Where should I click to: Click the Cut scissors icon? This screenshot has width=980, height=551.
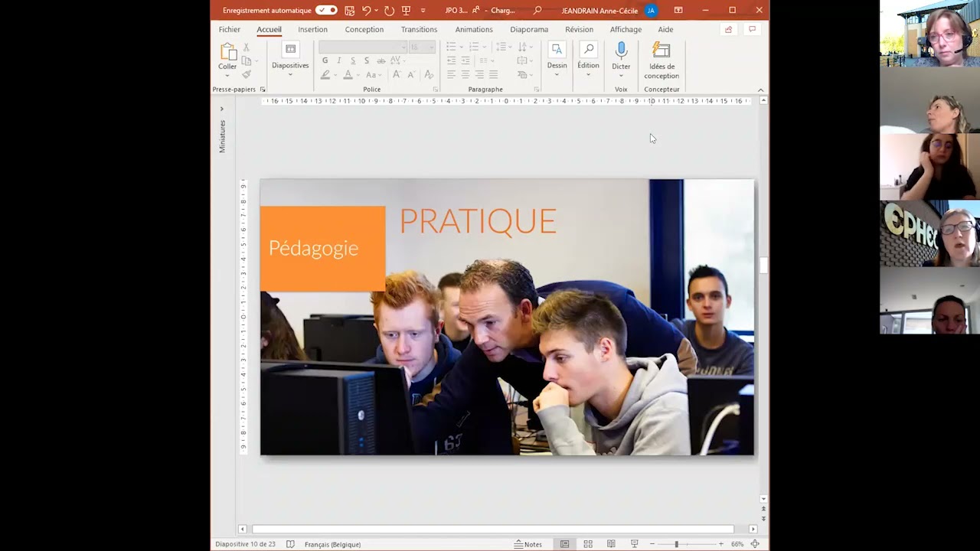point(246,47)
